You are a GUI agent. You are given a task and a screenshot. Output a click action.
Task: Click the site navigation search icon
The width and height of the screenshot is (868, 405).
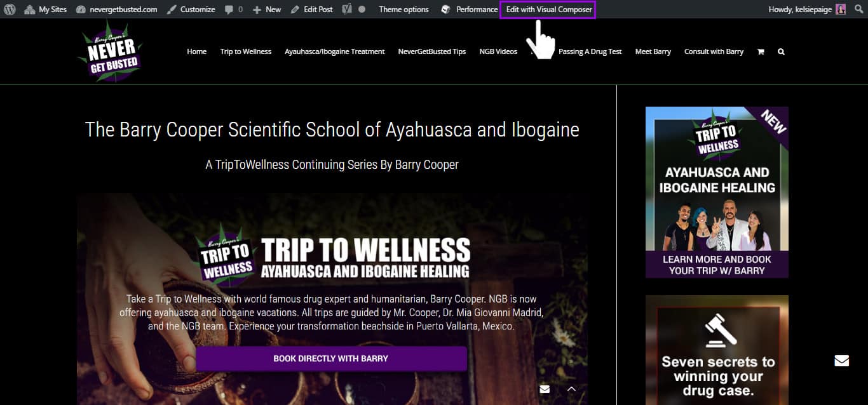point(781,51)
